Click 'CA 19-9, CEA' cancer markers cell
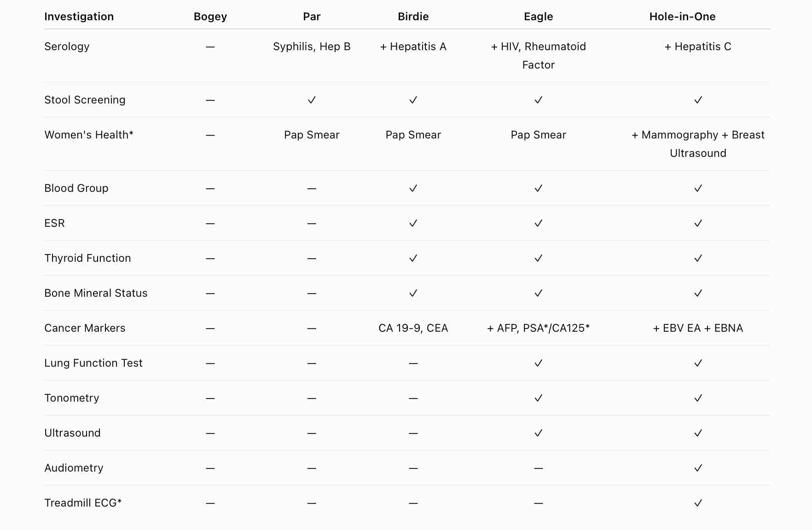This screenshot has width=812, height=530. point(413,328)
